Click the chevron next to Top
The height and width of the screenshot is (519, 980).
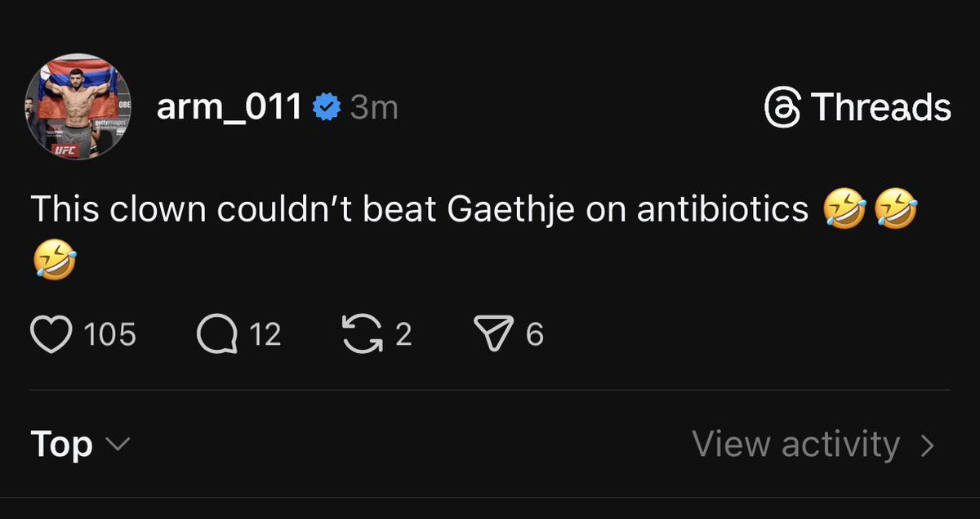point(118,445)
